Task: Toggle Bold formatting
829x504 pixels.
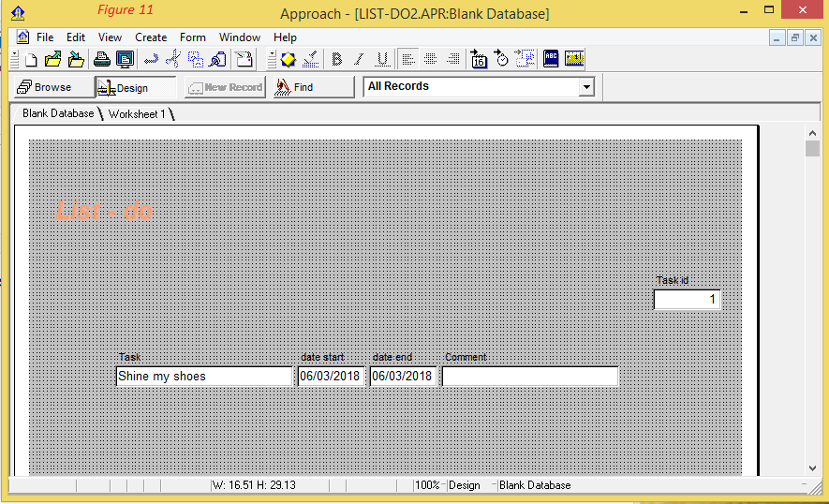Action: coord(337,59)
